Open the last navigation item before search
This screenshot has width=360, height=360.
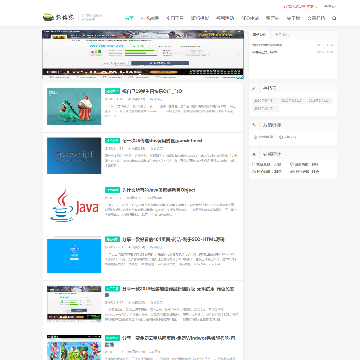[x=316, y=18]
